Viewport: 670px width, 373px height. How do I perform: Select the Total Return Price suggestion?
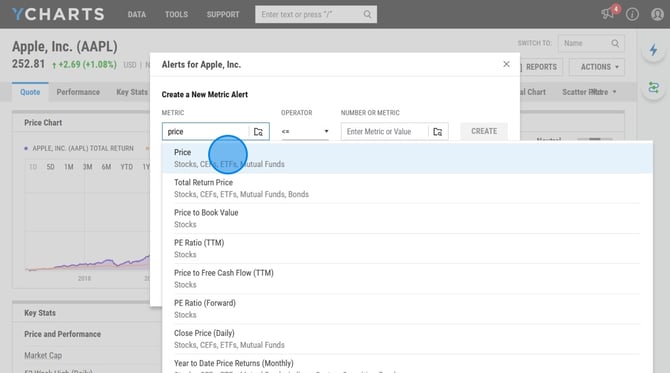(407, 188)
